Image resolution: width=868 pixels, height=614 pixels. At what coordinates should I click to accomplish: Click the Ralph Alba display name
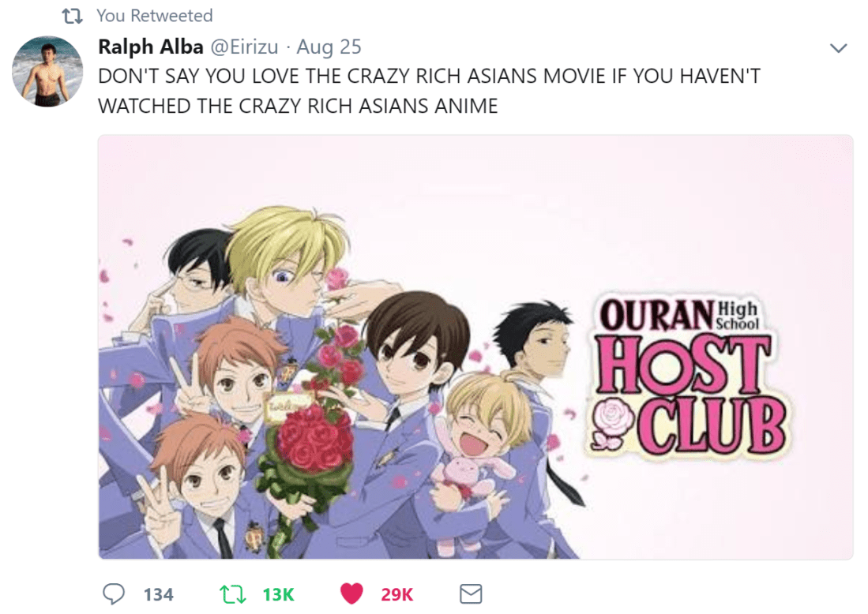(x=151, y=47)
